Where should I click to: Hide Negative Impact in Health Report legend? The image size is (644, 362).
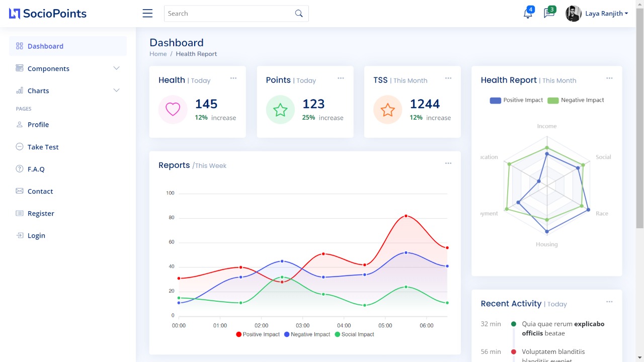[576, 100]
